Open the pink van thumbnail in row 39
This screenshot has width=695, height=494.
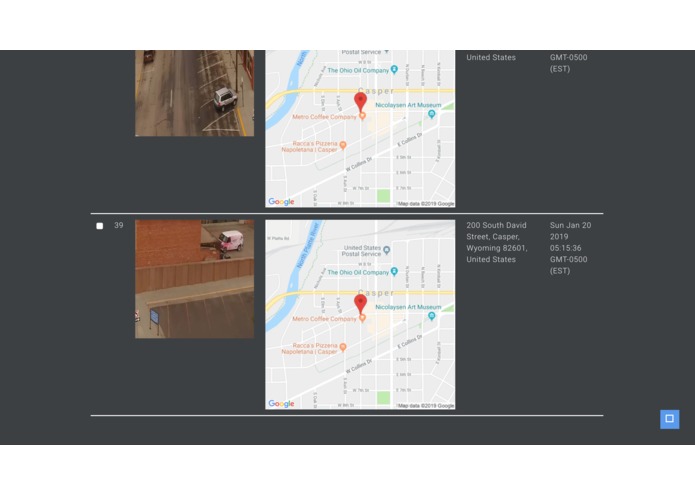pos(195,279)
